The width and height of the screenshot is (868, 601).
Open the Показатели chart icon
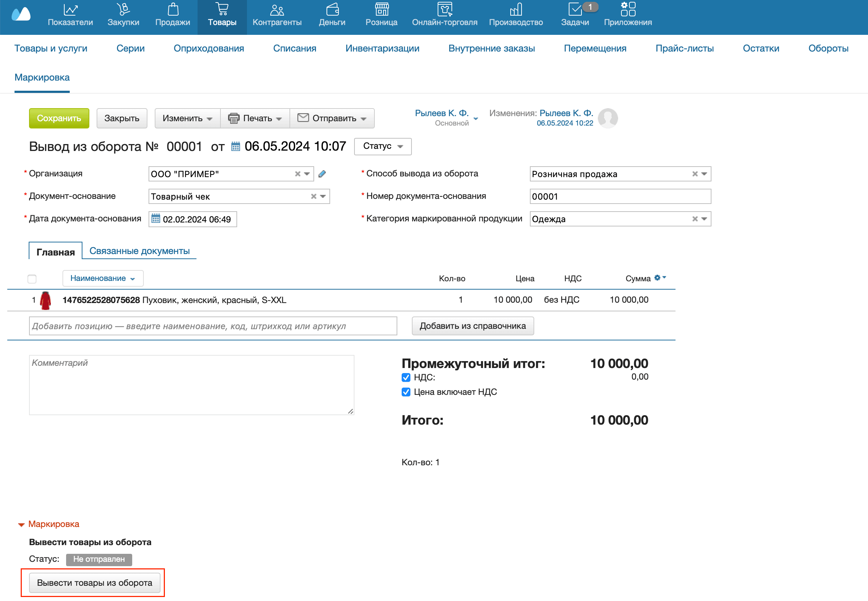(x=70, y=9)
